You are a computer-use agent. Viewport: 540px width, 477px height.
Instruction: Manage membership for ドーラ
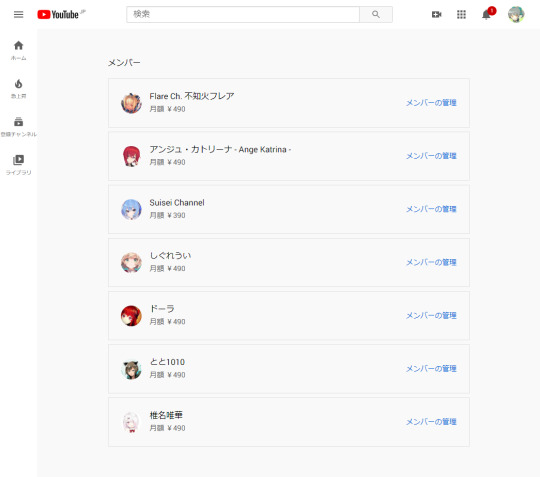point(431,315)
